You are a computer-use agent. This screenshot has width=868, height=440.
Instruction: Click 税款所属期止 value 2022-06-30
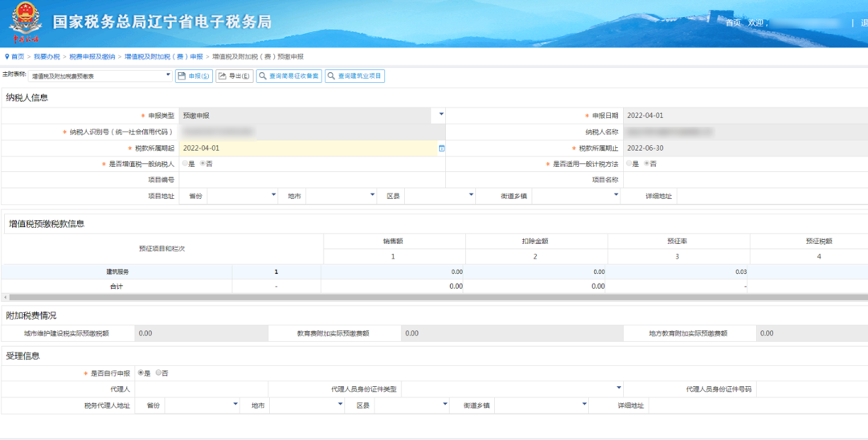point(645,149)
